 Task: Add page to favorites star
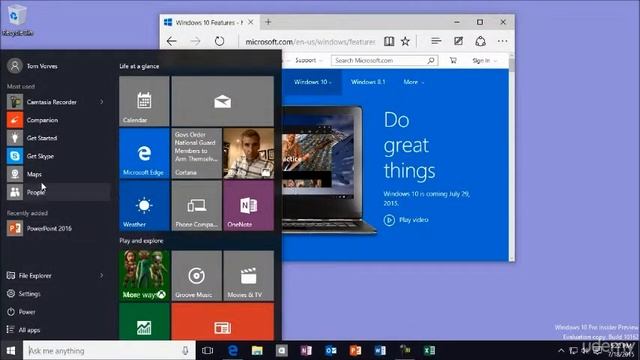(x=405, y=41)
